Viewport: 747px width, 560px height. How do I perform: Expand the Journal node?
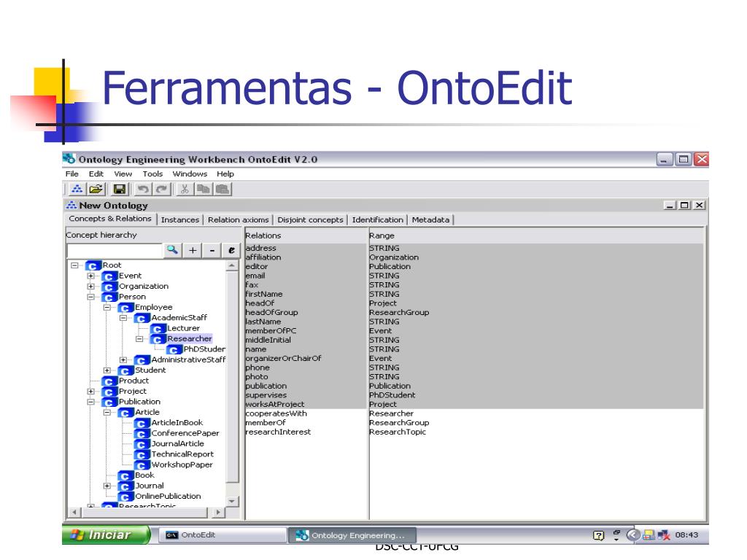pos(107,486)
